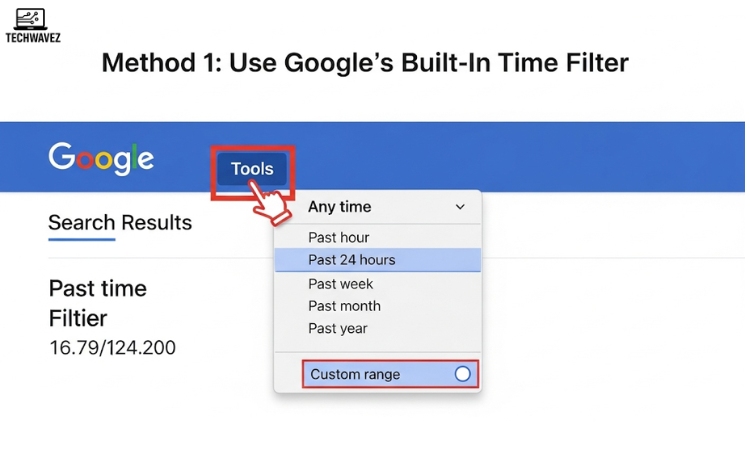Pick Past month in the time list

(x=344, y=306)
